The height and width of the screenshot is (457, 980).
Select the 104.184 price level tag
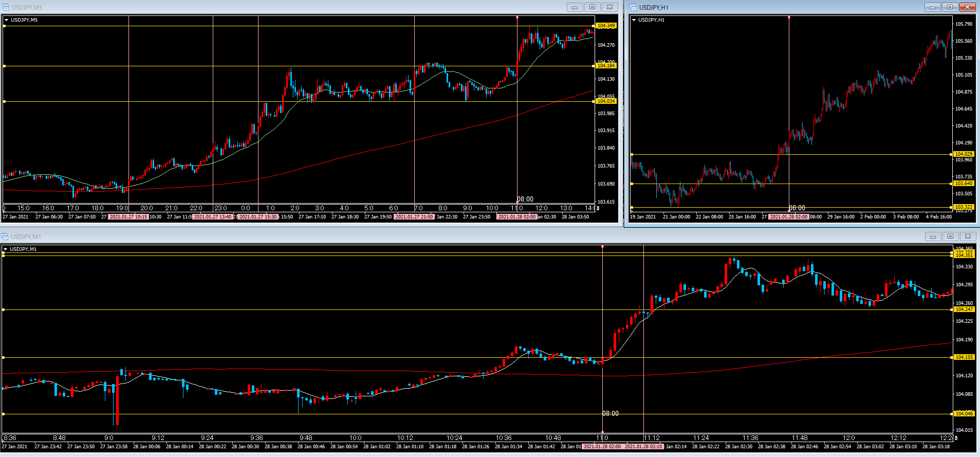click(606, 66)
